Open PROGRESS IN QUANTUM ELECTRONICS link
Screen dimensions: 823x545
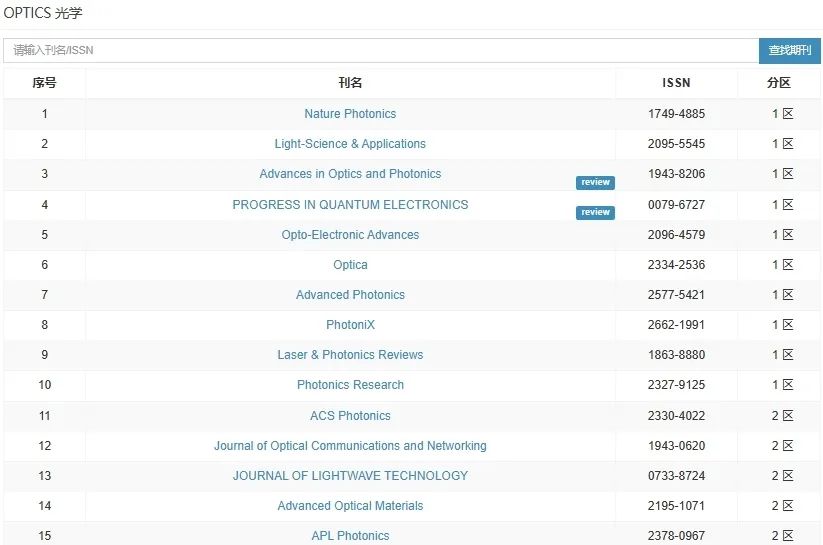point(350,204)
